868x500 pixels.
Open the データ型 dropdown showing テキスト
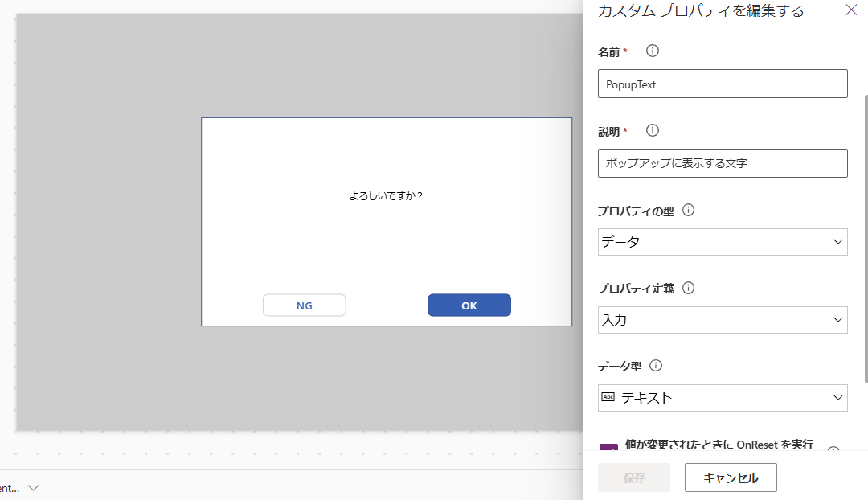(x=723, y=398)
